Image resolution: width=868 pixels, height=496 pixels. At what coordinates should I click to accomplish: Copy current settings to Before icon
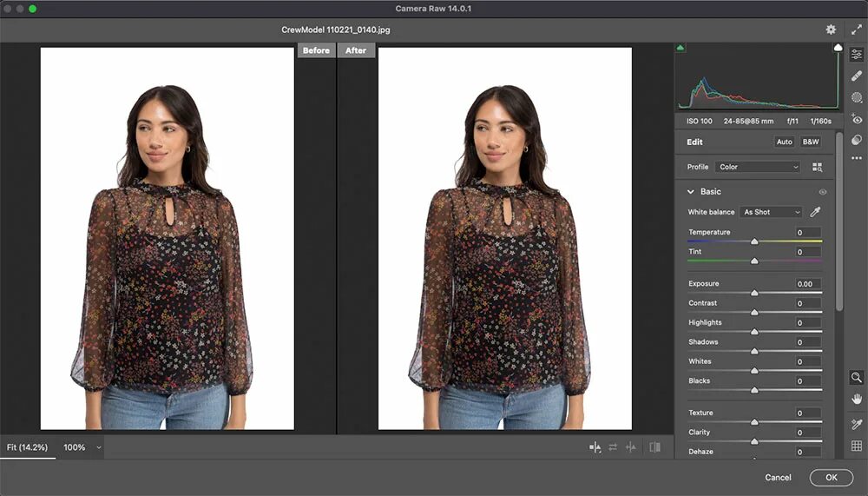click(631, 447)
